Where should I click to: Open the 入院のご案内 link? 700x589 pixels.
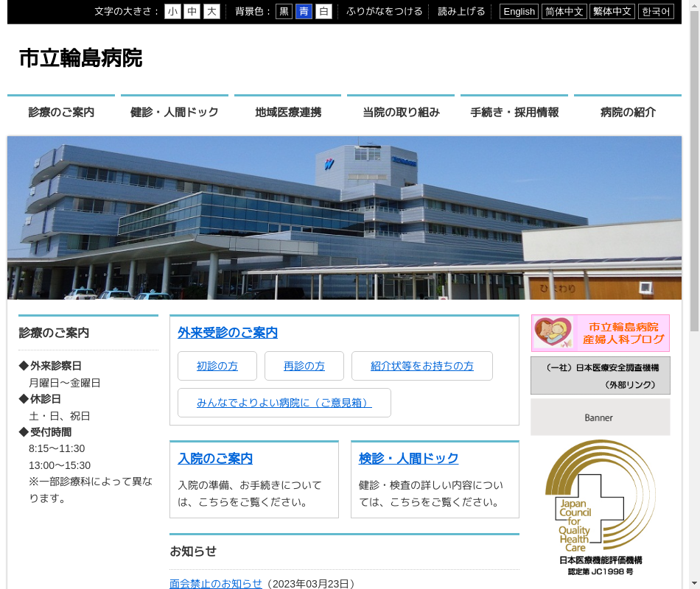215,459
